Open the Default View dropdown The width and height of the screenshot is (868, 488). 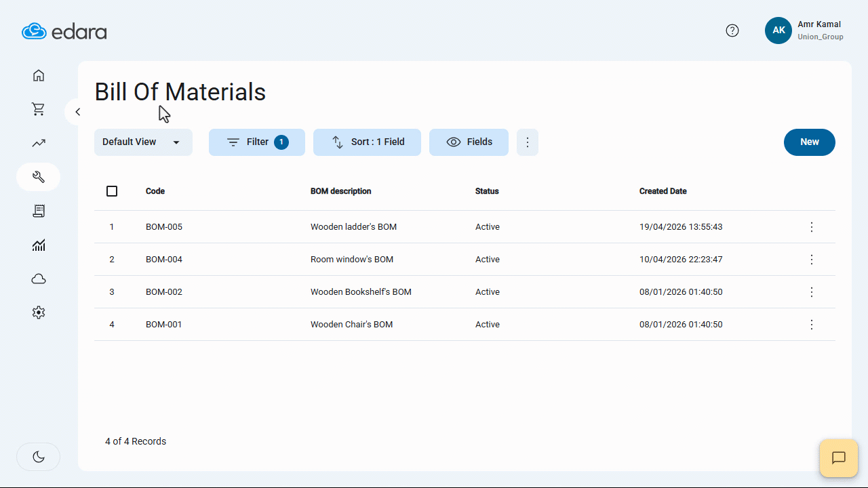pyautogui.click(x=143, y=142)
